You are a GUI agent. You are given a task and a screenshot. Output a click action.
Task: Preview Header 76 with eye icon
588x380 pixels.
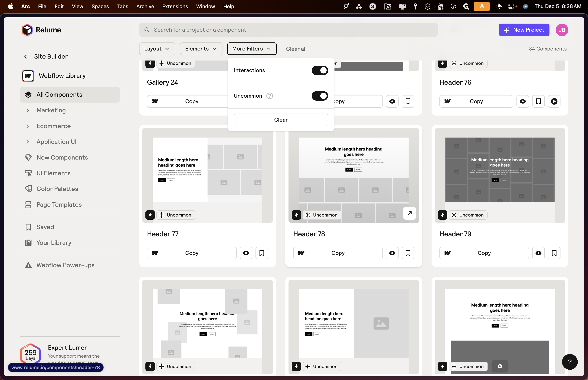pos(522,101)
